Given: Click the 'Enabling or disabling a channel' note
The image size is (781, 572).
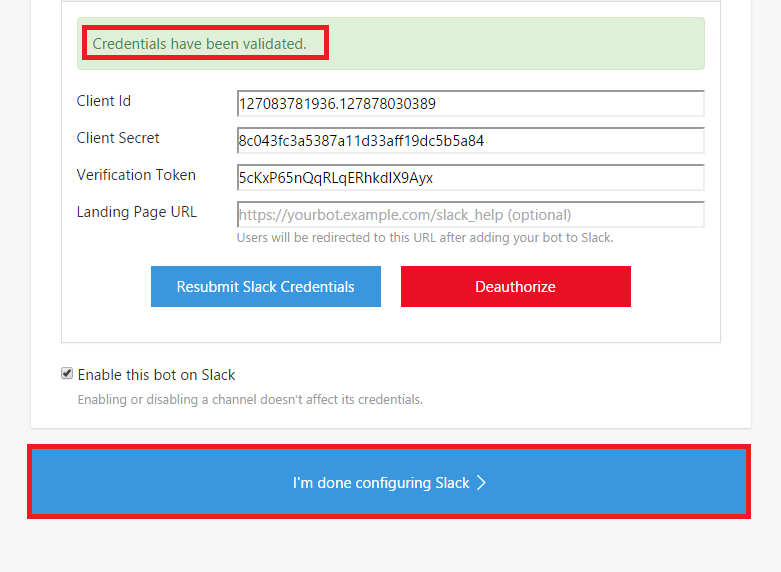Looking at the screenshot, I should point(250,400).
